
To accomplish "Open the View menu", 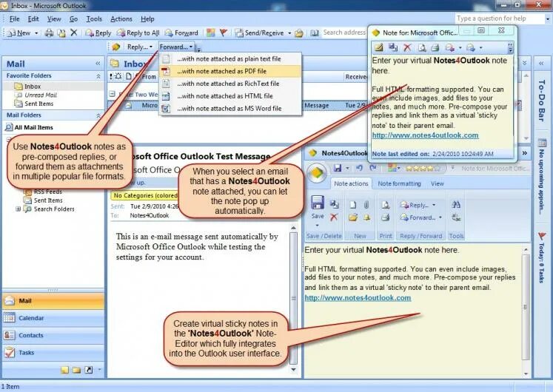I will coord(54,19).
